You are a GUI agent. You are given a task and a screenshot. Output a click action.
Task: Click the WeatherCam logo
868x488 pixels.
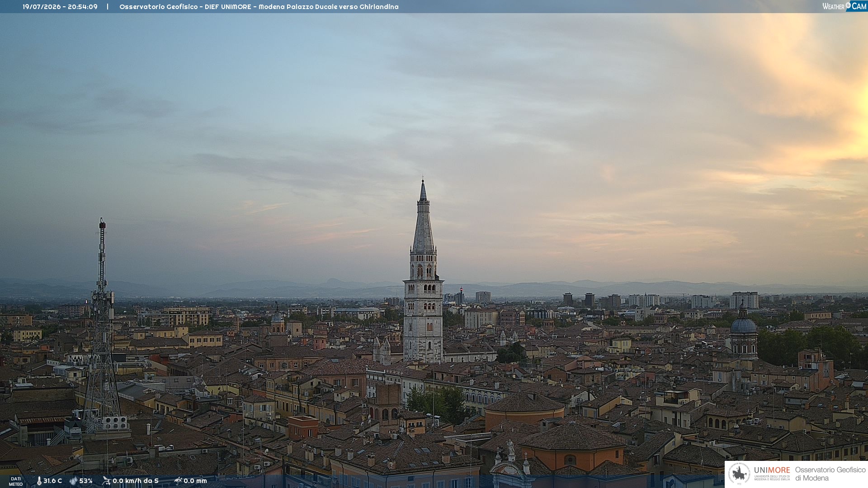coord(844,6)
